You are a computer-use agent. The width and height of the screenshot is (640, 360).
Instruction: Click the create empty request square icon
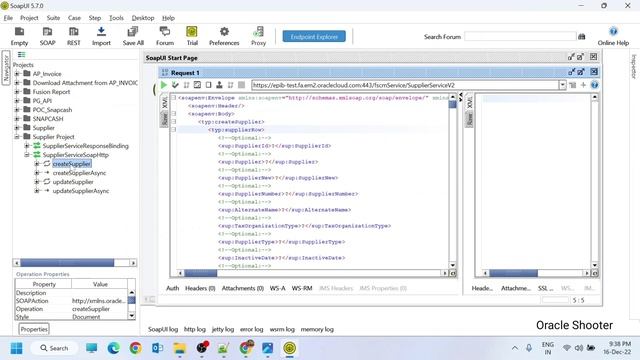click(208, 85)
